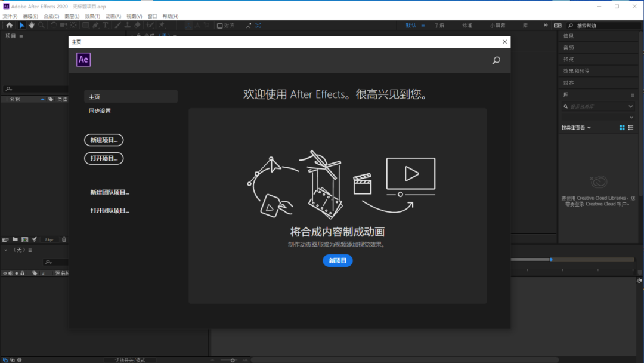Click the solo dot column switch
Screen dimensions: 644x363
coord(17,273)
